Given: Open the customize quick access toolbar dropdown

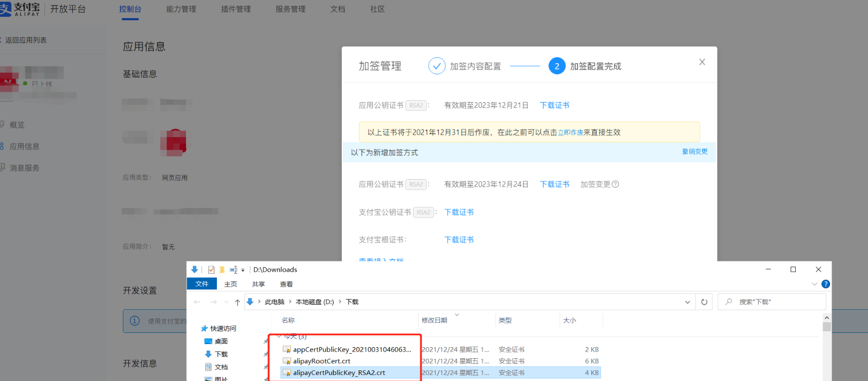Looking at the screenshot, I should (243, 270).
